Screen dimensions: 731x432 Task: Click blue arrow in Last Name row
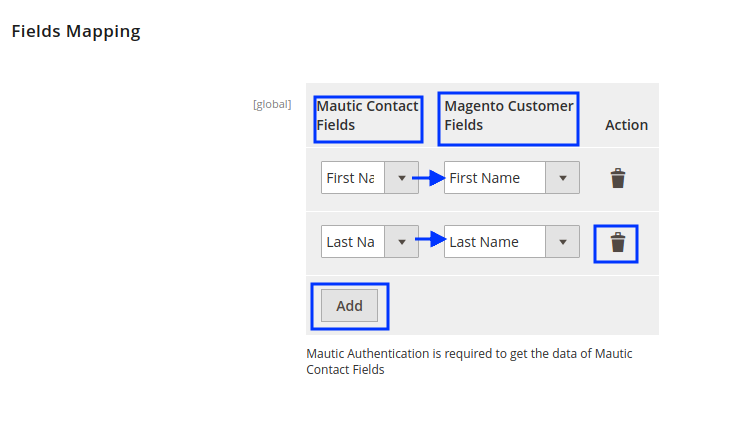pyautogui.click(x=429, y=241)
